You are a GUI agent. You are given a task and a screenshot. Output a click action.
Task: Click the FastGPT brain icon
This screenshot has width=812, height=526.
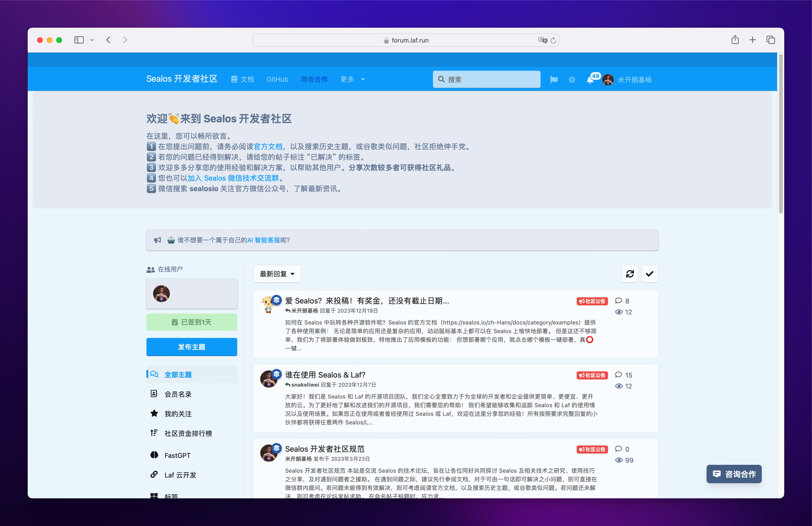[154, 455]
